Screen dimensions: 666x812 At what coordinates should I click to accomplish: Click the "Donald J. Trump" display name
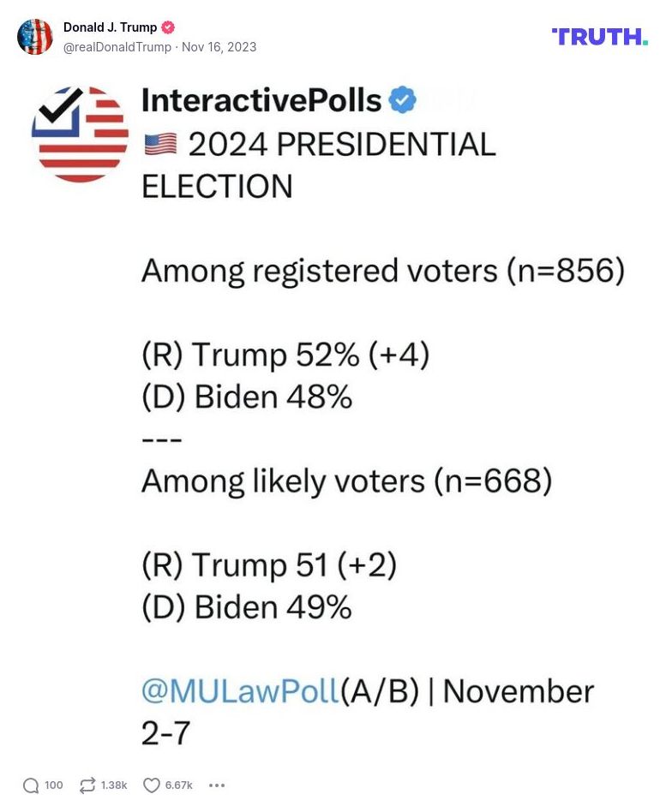110,27
